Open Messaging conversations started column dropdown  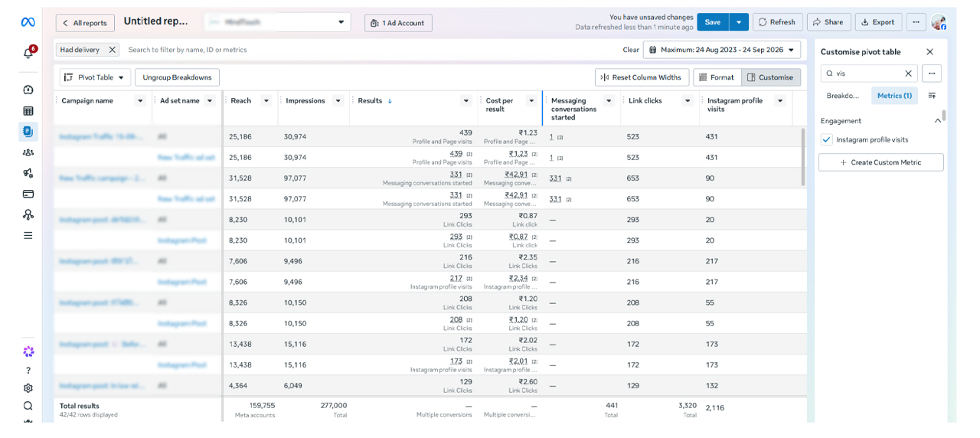pyautogui.click(x=609, y=101)
